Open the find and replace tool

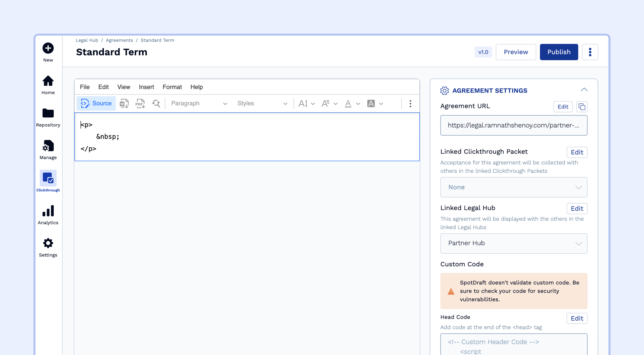[156, 104]
